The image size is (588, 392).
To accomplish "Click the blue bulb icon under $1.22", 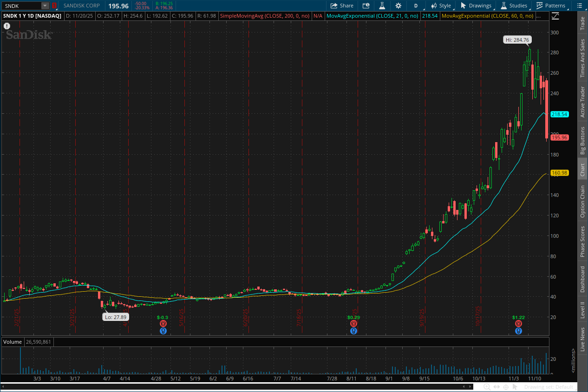I will [x=518, y=331].
